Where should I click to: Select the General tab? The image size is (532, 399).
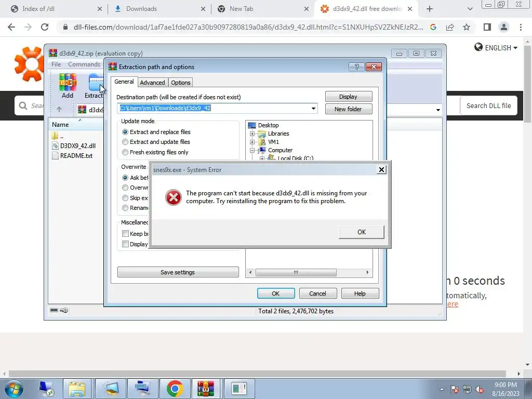tap(124, 82)
